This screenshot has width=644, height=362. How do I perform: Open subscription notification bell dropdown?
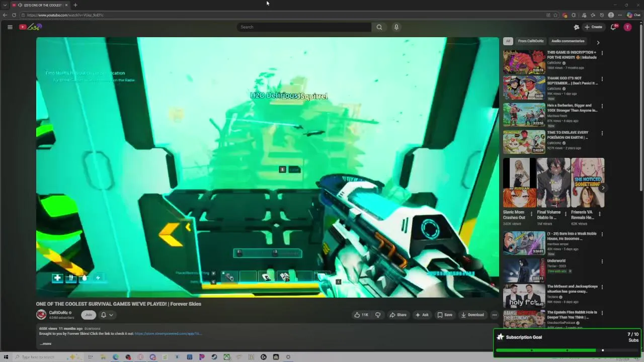(107, 315)
